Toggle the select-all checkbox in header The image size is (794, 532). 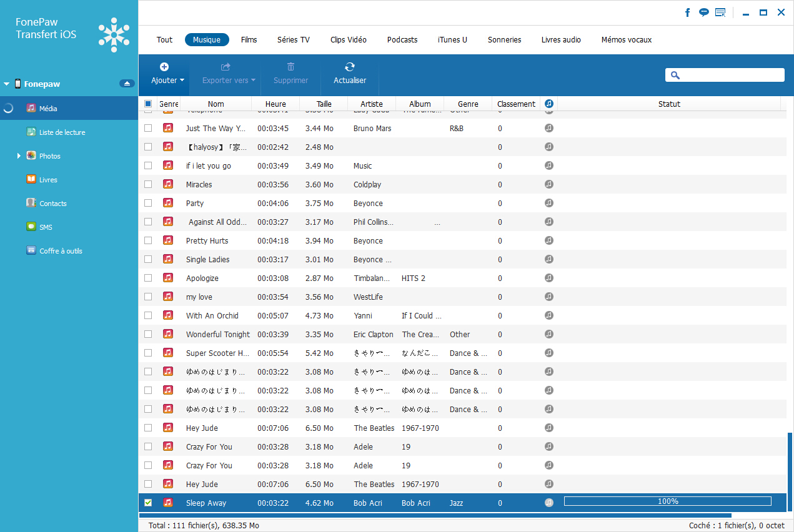click(148, 104)
